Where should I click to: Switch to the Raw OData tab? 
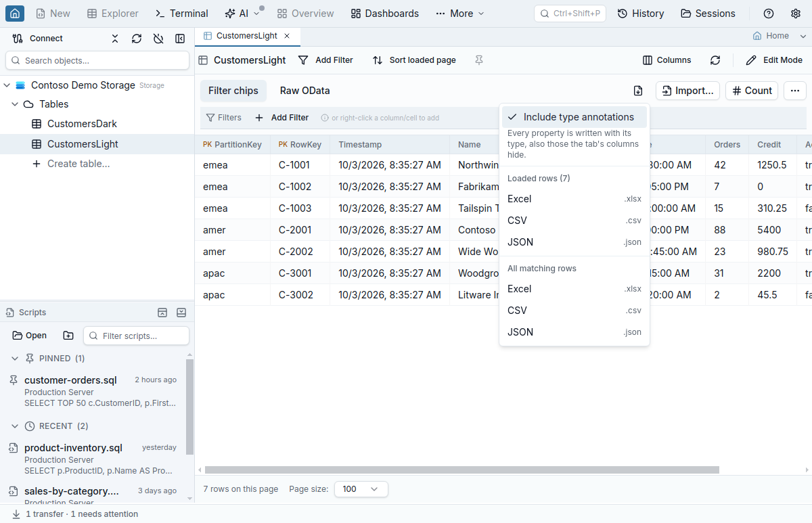coord(305,91)
